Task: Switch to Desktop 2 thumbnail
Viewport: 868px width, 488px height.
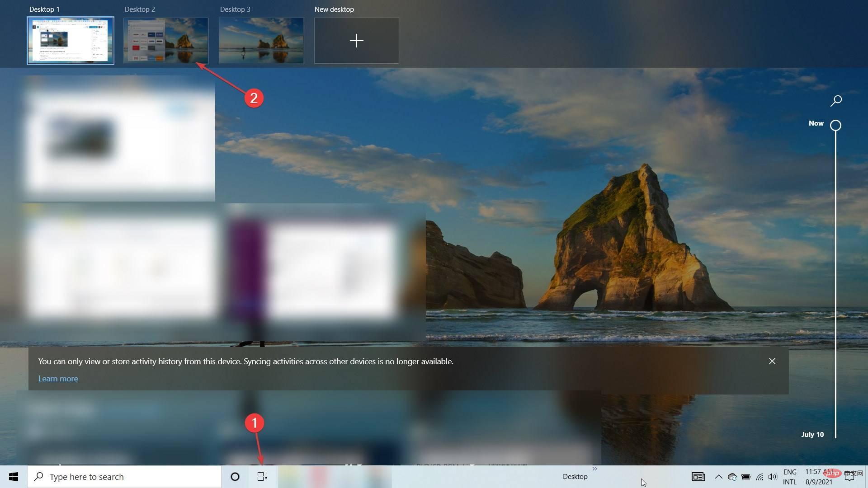Action: point(166,41)
